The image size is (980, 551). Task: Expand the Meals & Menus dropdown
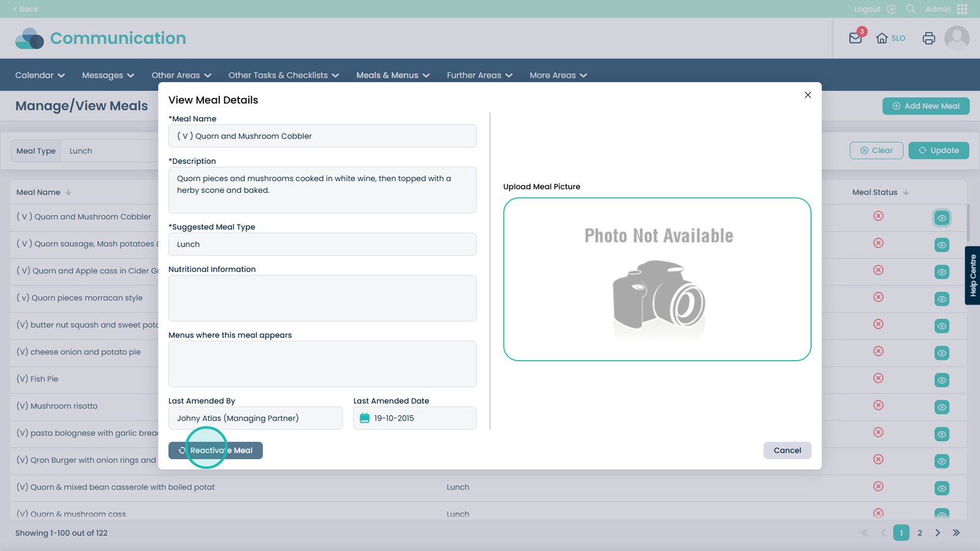point(393,75)
